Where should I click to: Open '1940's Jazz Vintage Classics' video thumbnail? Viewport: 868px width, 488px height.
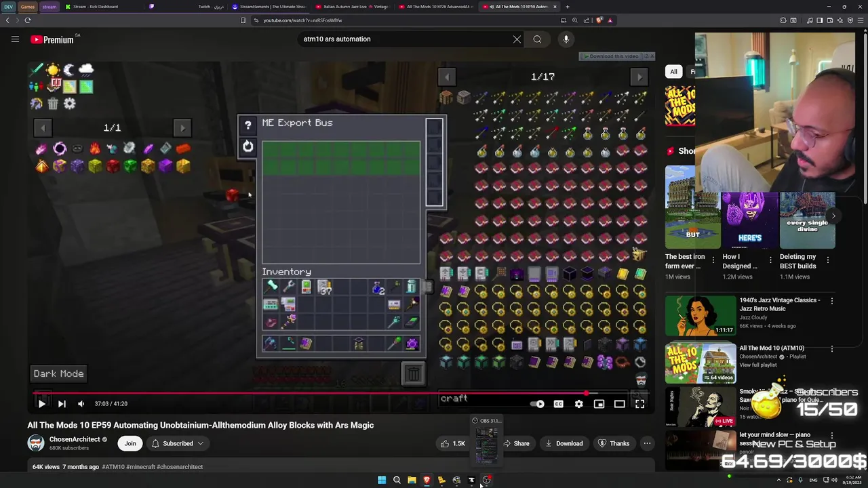701,315
